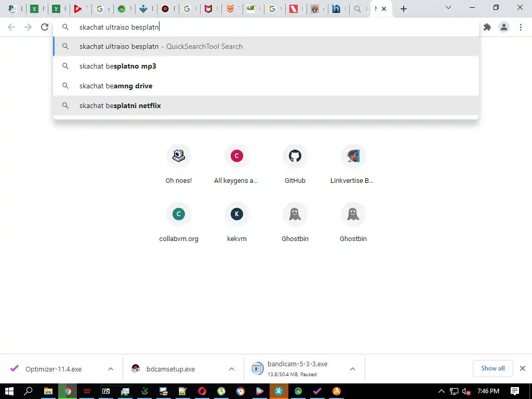Switch to the blue down-arrow tab
Viewport: 532px width, 399px height.
[x=143, y=9]
